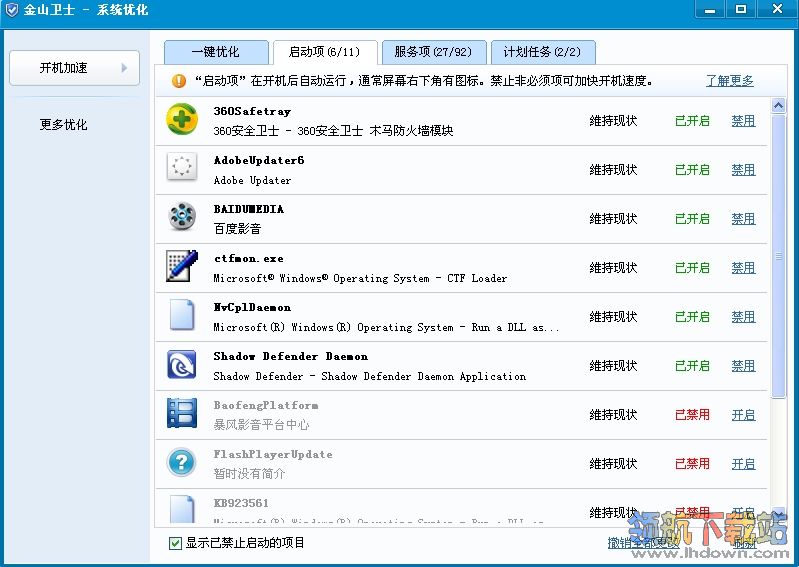
Task: Click 維持现状 text in AdobeUpdater6 row
Action: click(613, 170)
